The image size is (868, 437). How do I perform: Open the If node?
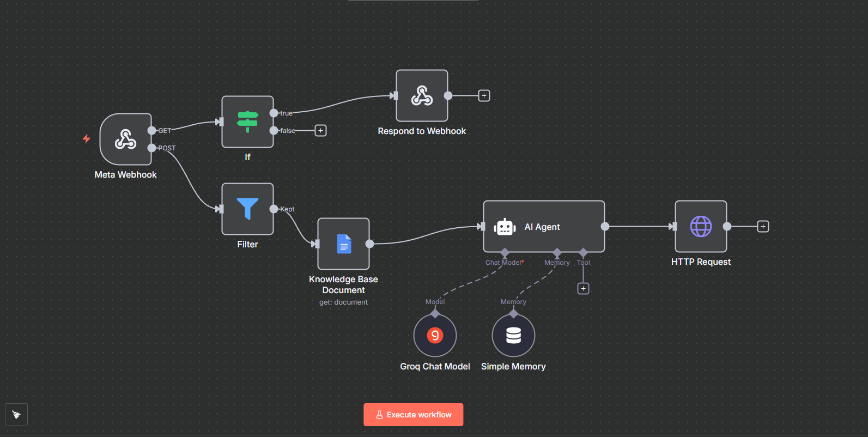(x=247, y=122)
